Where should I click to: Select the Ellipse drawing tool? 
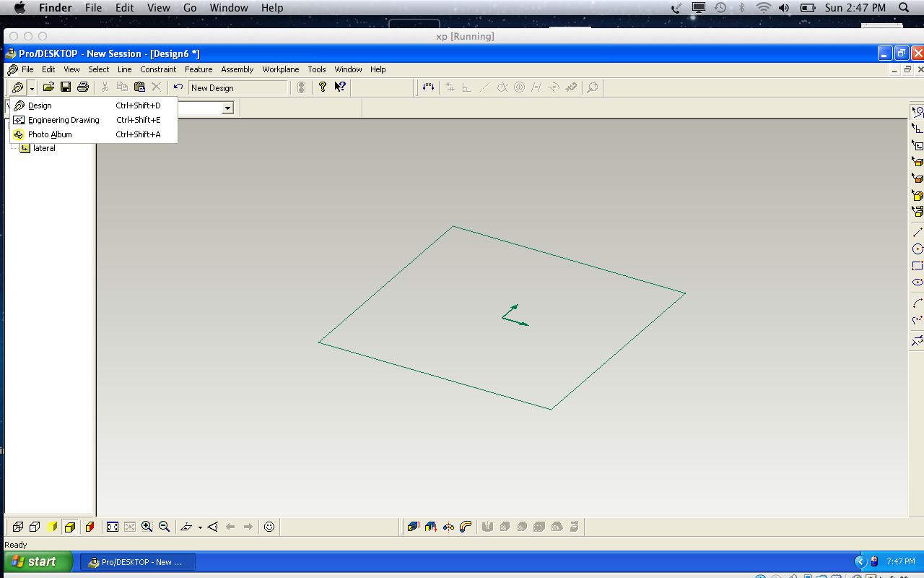(918, 282)
